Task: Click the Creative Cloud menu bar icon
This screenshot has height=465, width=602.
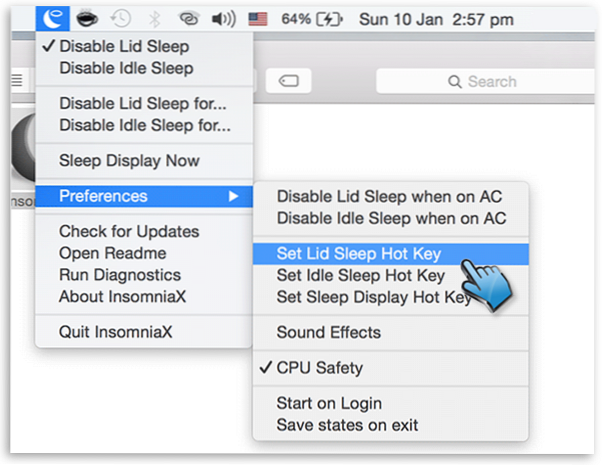Action: (186, 18)
